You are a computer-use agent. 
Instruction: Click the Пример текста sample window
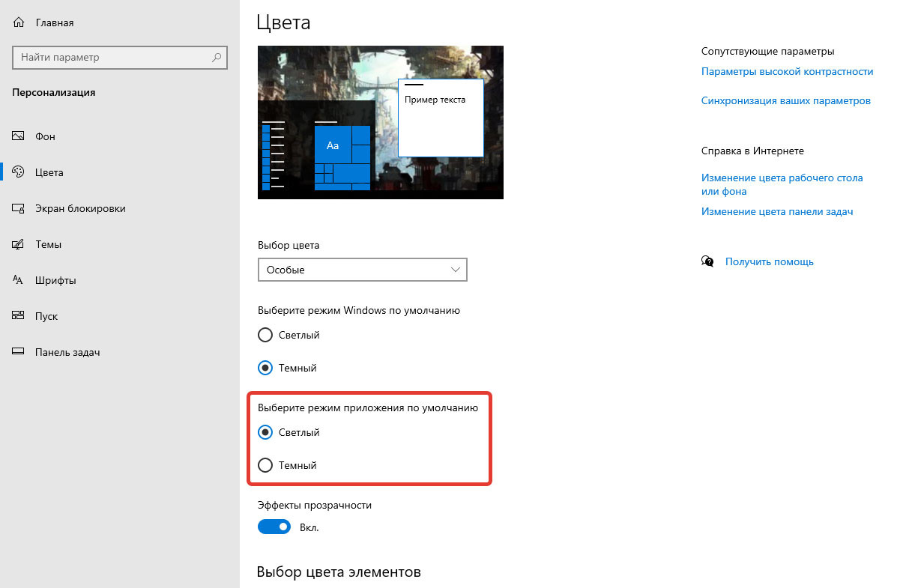point(441,118)
